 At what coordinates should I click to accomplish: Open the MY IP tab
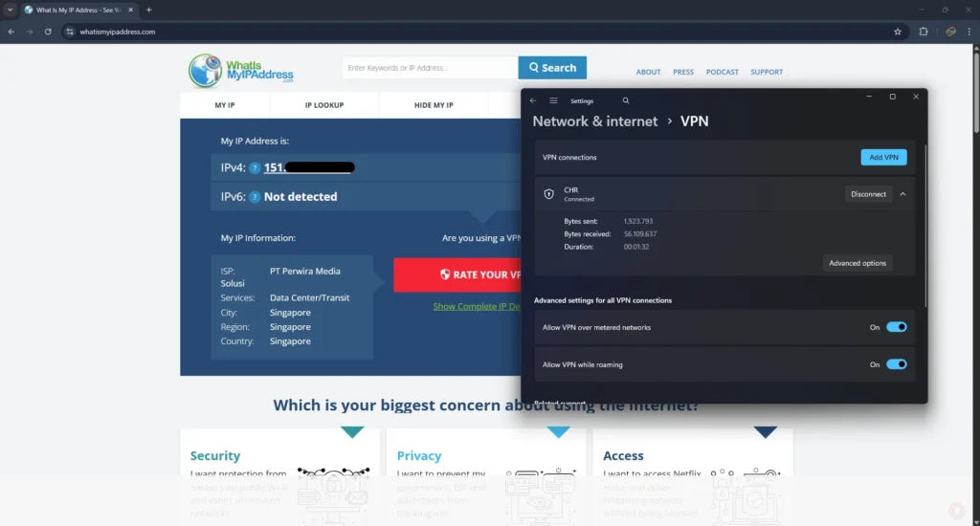tap(225, 105)
